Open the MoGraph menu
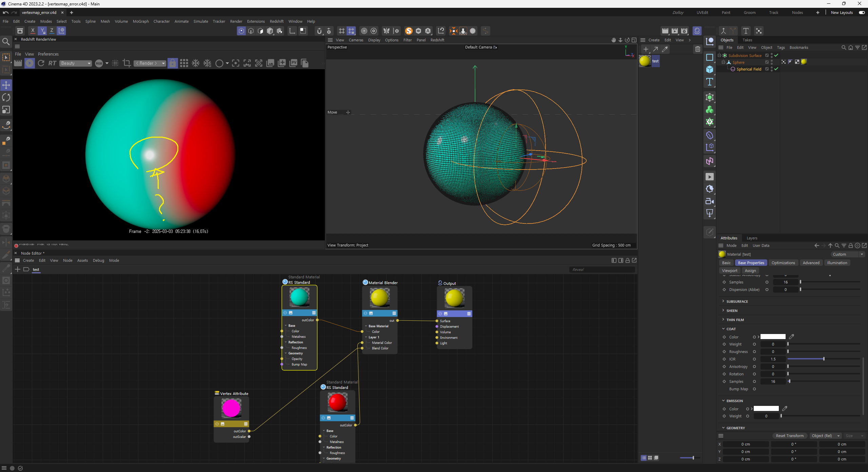868x472 pixels. (141, 21)
